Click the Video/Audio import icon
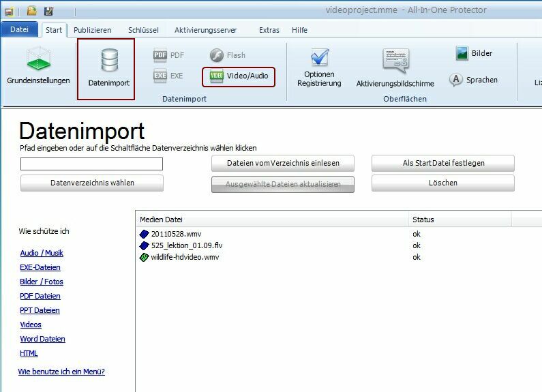The width and height of the screenshot is (542, 392). point(217,76)
